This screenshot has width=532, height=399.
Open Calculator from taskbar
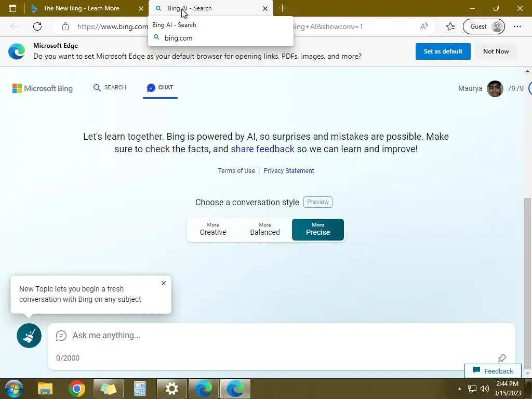point(140,389)
